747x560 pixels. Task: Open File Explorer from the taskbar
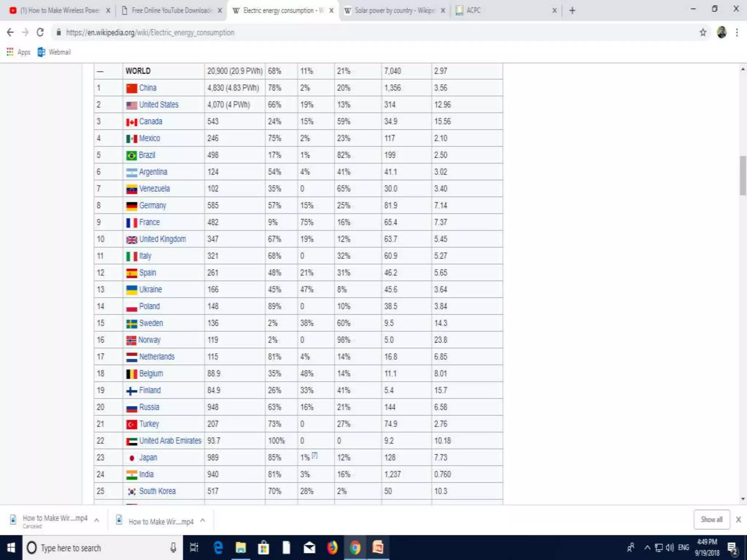pyautogui.click(x=241, y=548)
